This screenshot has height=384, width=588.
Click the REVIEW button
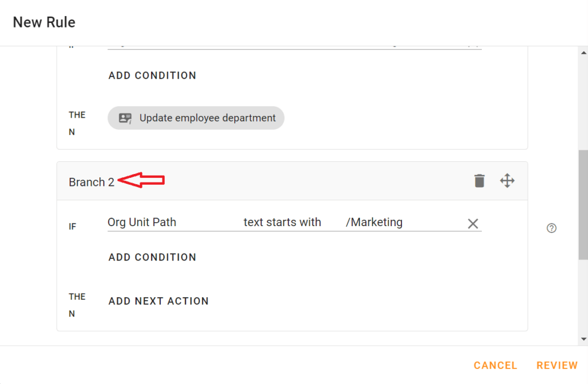[x=556, y=365]
